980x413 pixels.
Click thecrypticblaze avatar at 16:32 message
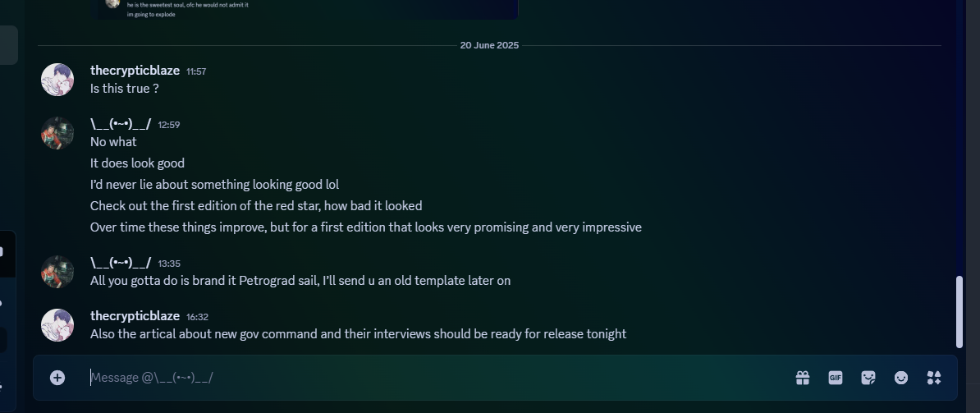57,325
